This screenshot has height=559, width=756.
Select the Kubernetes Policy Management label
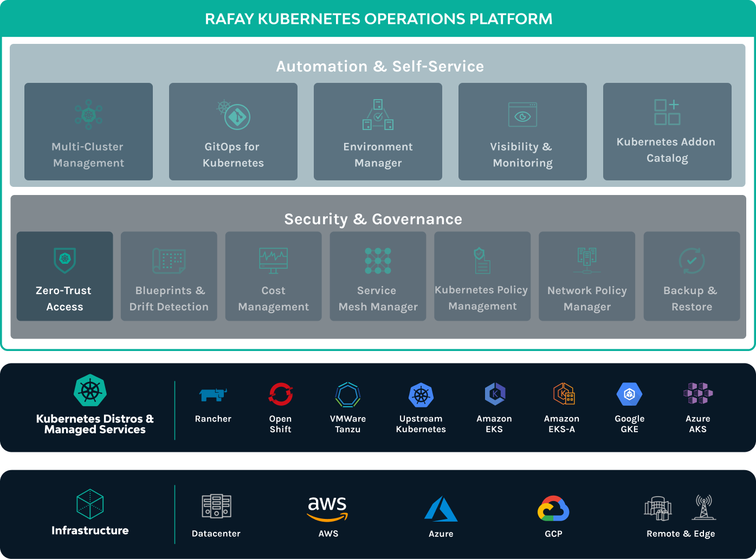pyautogui.click(x=482, y=298)
